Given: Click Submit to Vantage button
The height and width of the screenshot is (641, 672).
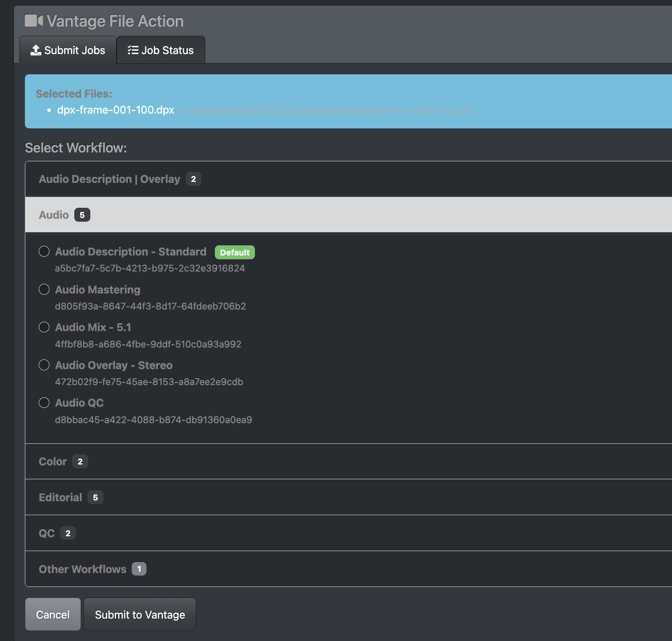Looking at the screenshot, I should [x=140, y=614].
